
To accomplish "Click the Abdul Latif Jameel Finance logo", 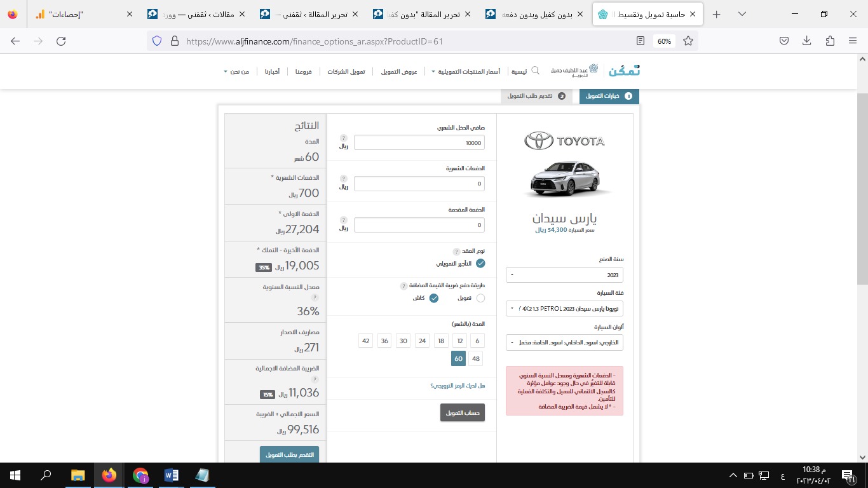I will pyautogui.click(x=574, y=71).
